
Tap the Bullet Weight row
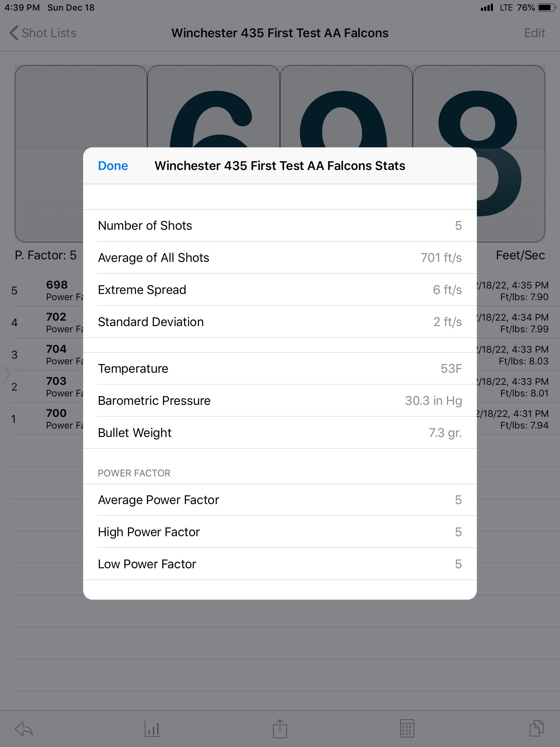point(280,433)
